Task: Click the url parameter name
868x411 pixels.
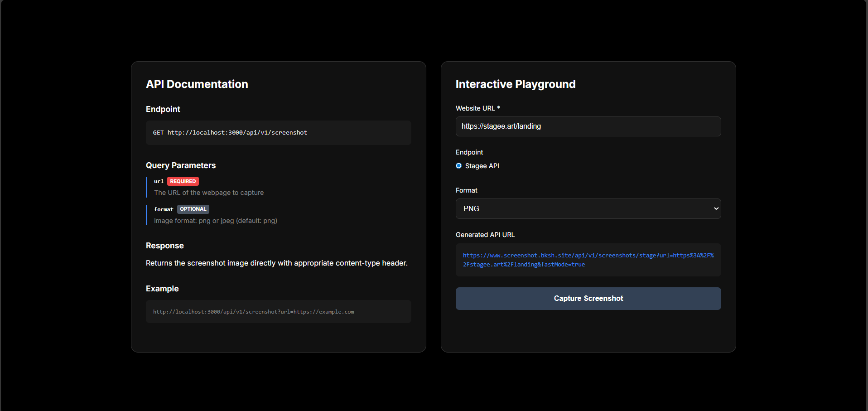Action: (159, 181)
